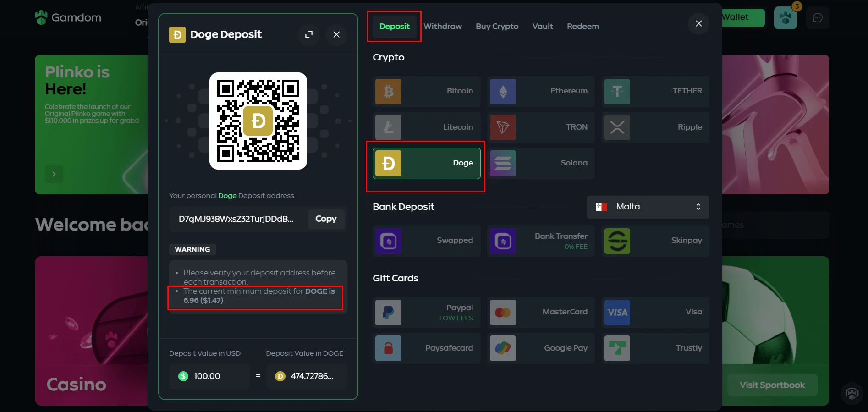The height and width of the screenshot is (412, 868).
Task: Open the Vault tab
Action: (543, 26)
